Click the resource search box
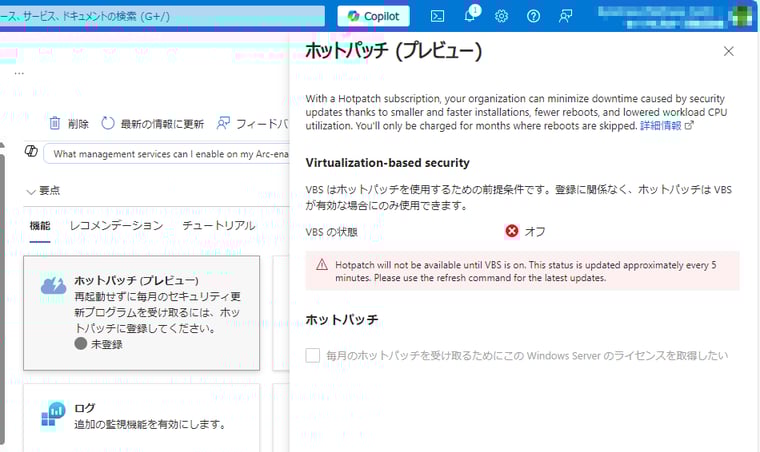This screenshot has height=452, width=760. [x=162, y=16]
